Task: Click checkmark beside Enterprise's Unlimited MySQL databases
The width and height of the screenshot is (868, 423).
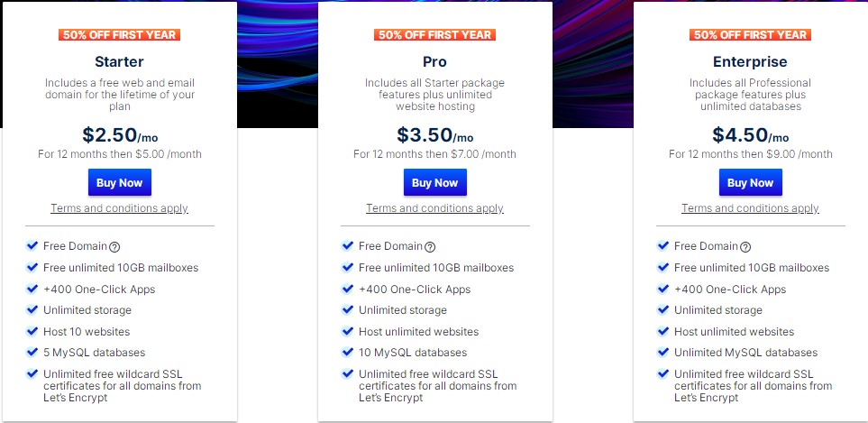Action: click(x=663, y=352)
